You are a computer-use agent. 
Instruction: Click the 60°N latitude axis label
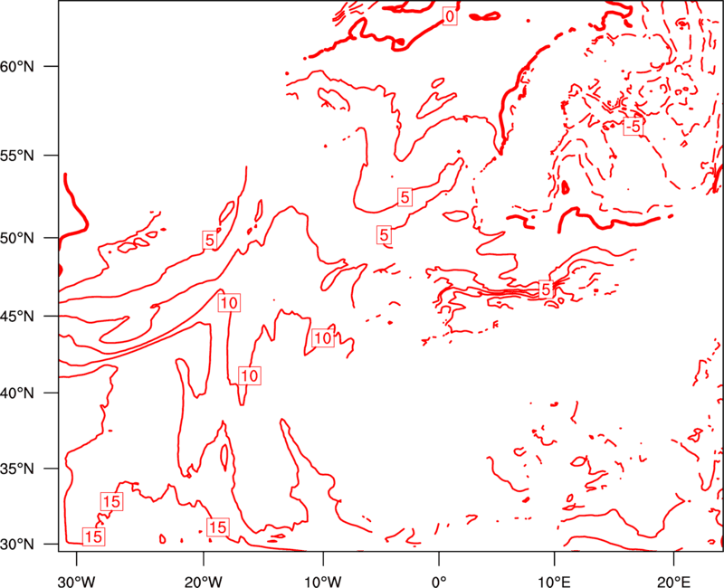point(17,66)
